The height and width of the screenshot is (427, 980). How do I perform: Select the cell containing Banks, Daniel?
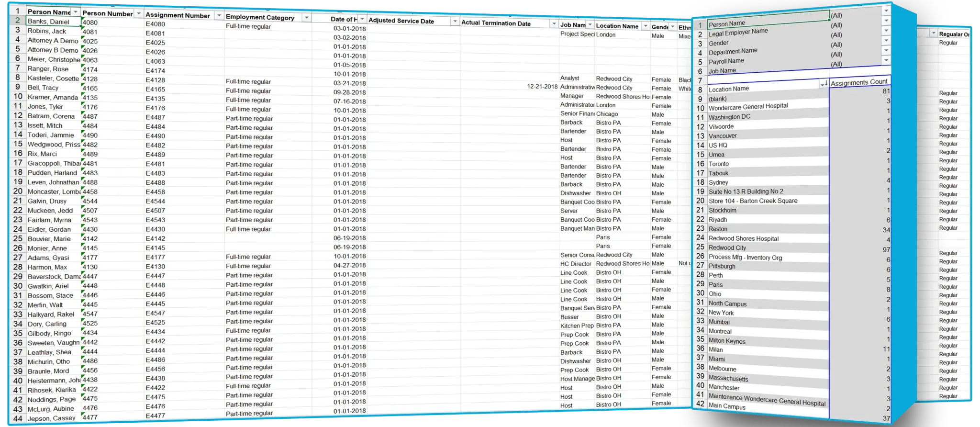point(48,22)
